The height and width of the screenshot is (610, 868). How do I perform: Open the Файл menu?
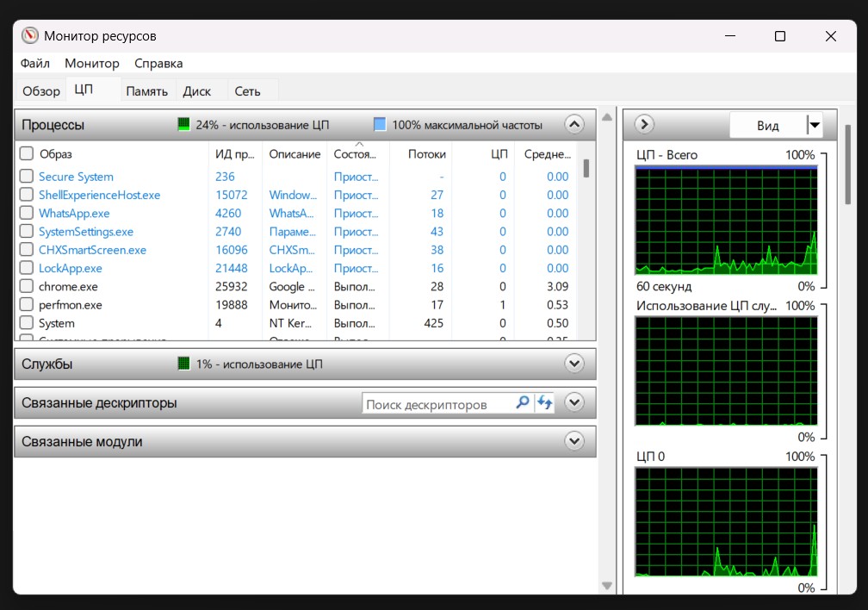click(34, 63)
